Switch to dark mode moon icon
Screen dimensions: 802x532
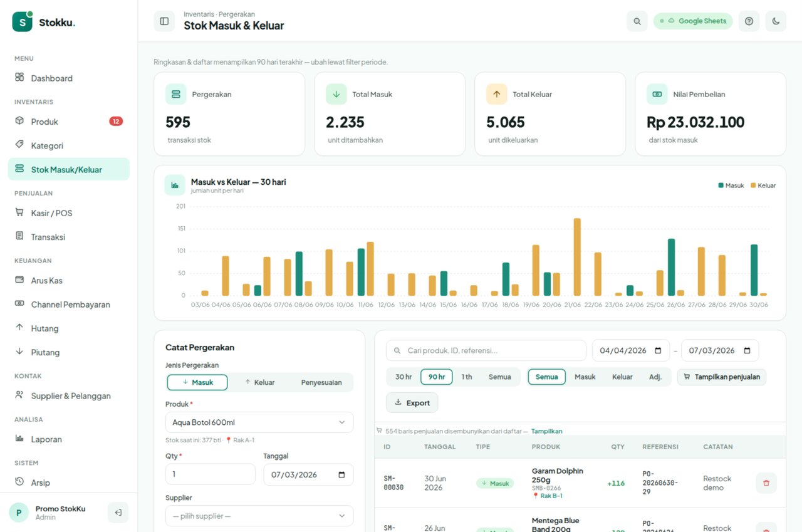tap(776, 21)
